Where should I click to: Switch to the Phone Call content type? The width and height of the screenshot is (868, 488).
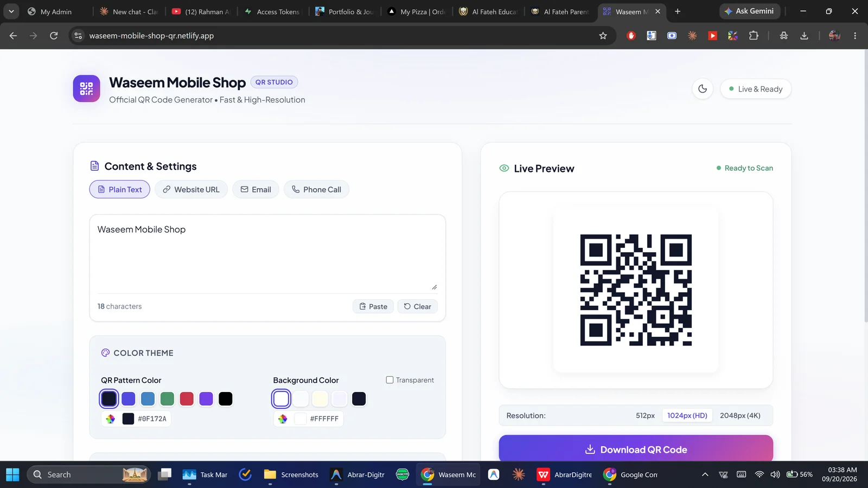316,189
